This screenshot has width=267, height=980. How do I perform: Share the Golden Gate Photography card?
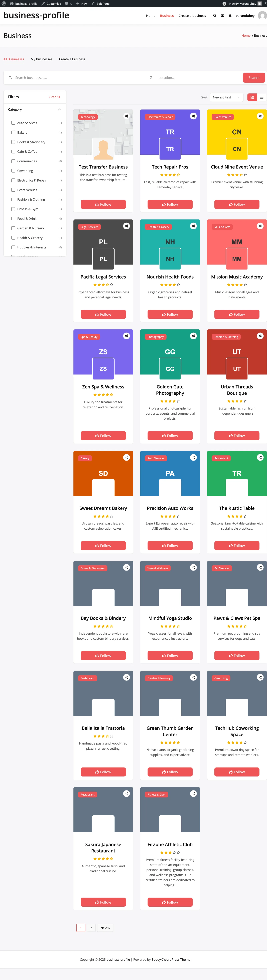(193, 336)
